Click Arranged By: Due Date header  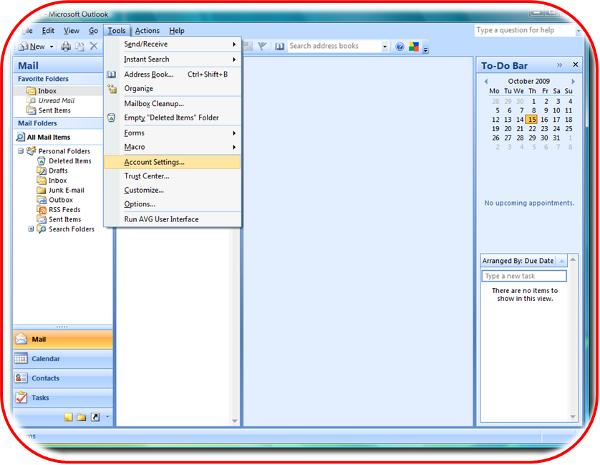click(x=518, y=261)
